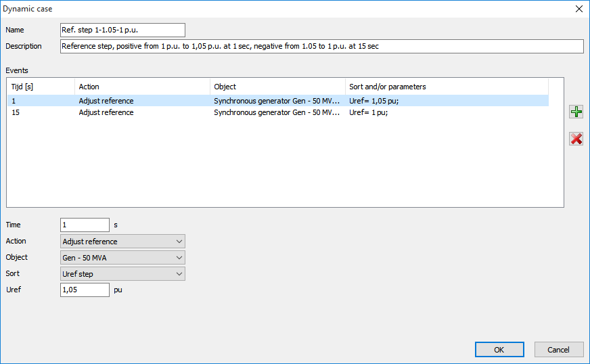This screenshot has width=590, height=364.
Task: Click the Tijd [s] column header
Action: tap(41, 87)
